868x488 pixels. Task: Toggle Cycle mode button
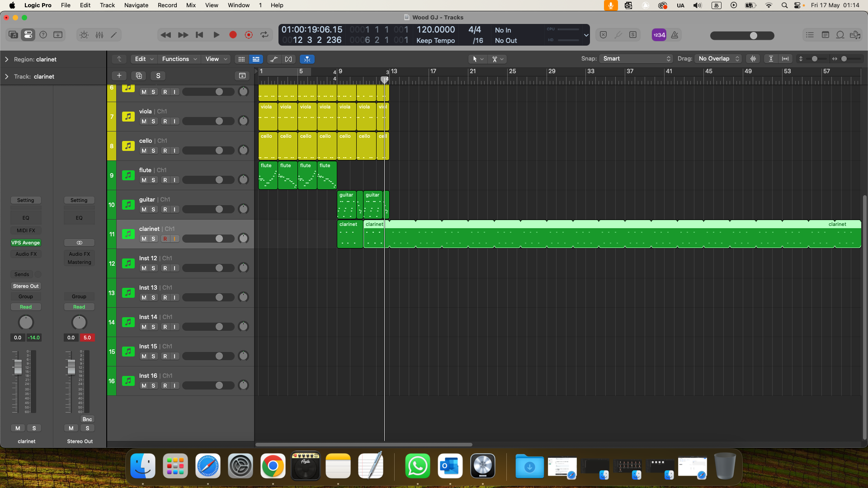(264, 35)
